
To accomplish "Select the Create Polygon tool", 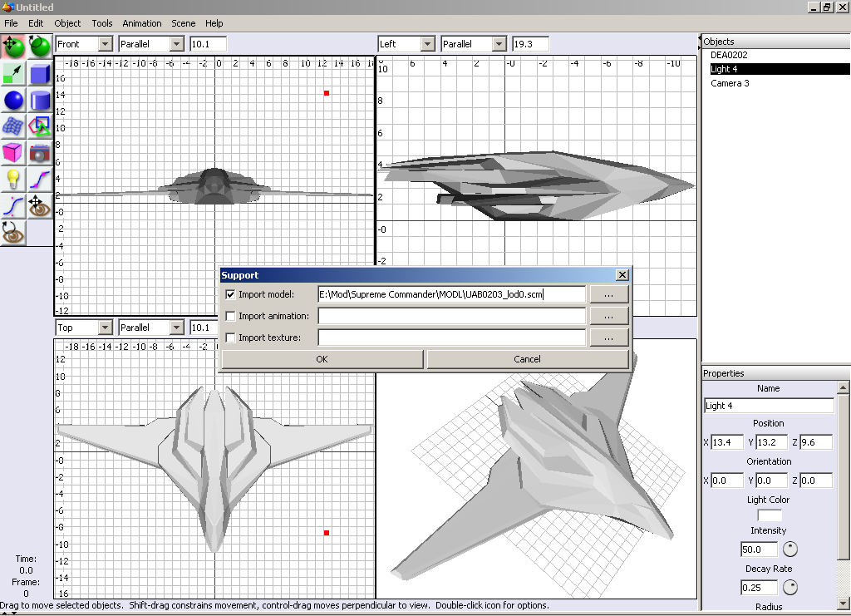I will pyautogui.click(x=40, y=127).
